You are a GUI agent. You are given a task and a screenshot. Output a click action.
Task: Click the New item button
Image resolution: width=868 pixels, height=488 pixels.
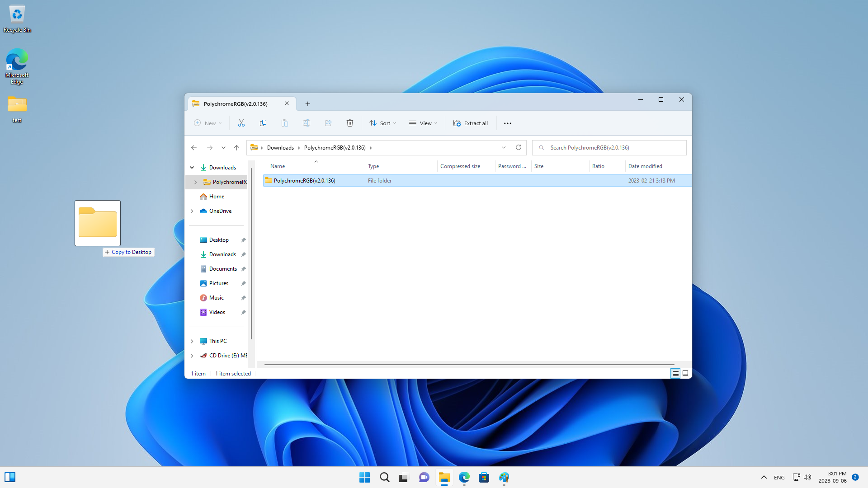click(207, 123)
